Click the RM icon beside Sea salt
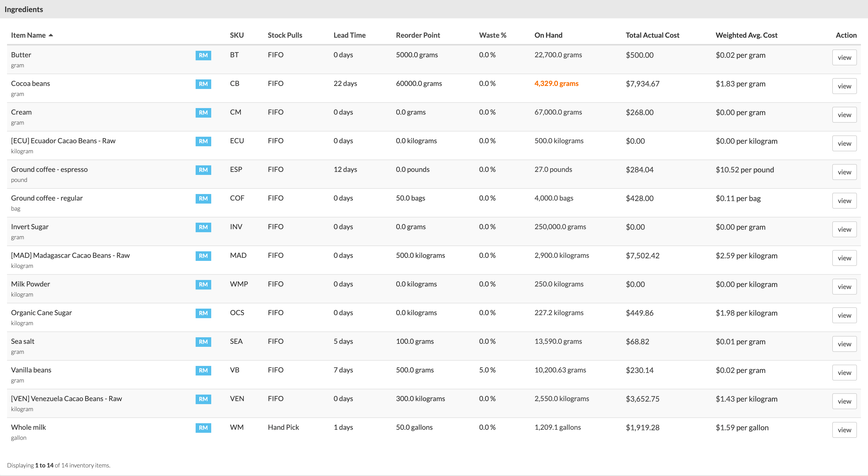 pos(203,342)
